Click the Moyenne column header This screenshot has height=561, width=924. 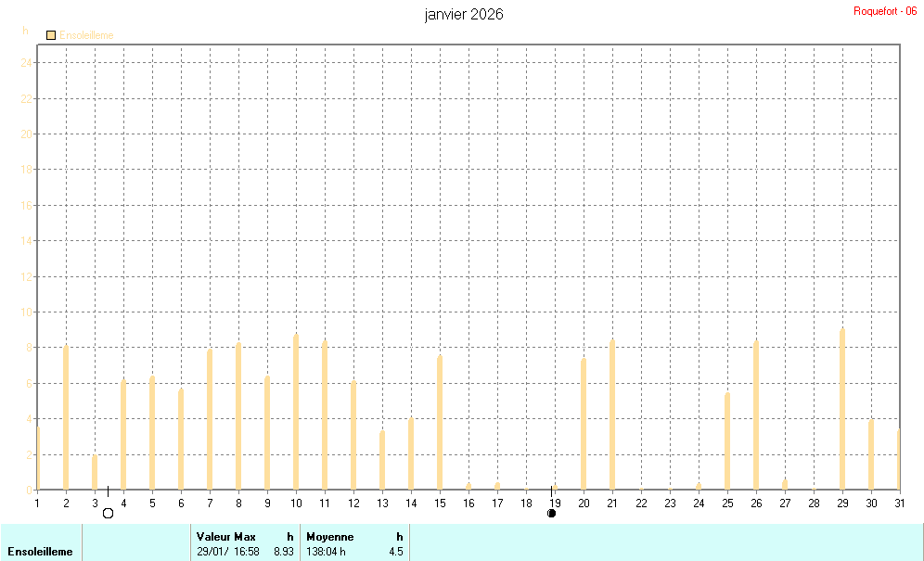329,537
